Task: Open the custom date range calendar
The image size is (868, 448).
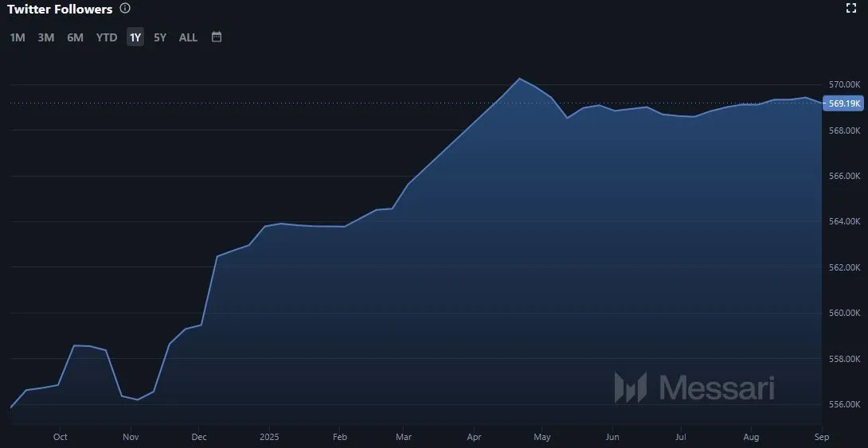Action: [217, 37]
